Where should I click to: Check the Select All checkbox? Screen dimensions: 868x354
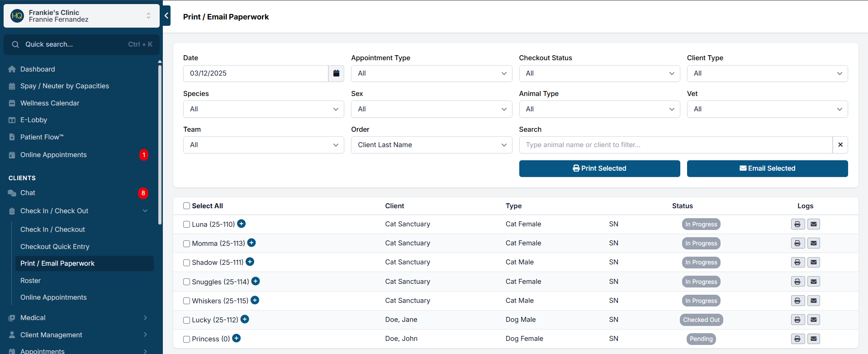(x=186, y=206)
